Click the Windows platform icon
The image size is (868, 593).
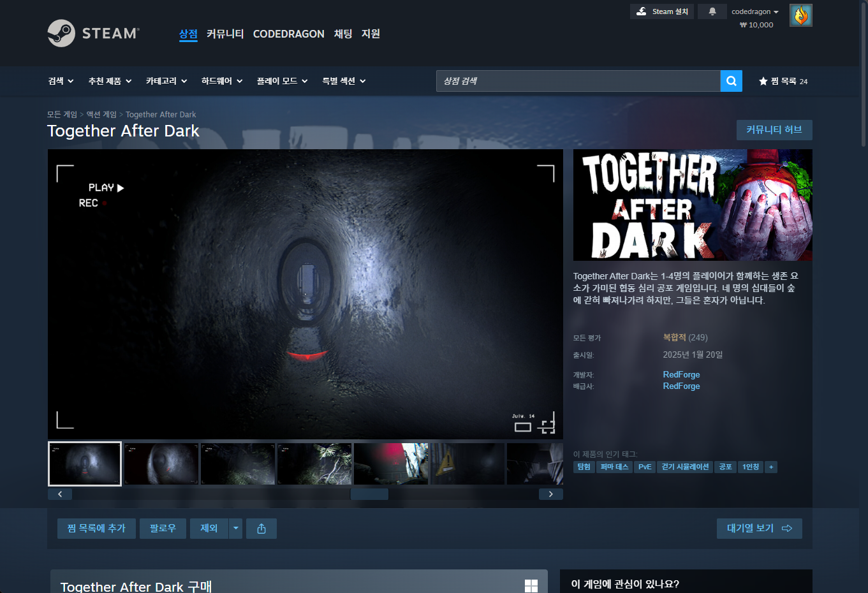pos(531,586)
